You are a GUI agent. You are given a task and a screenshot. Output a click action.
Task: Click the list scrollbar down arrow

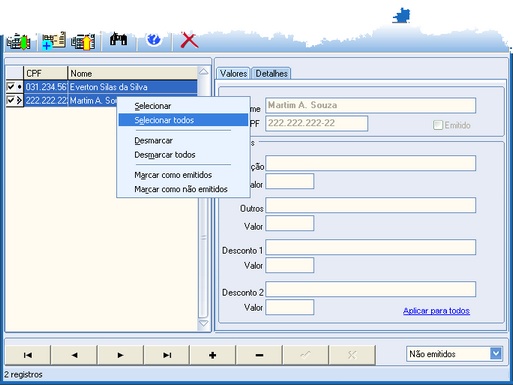(203, 323)
